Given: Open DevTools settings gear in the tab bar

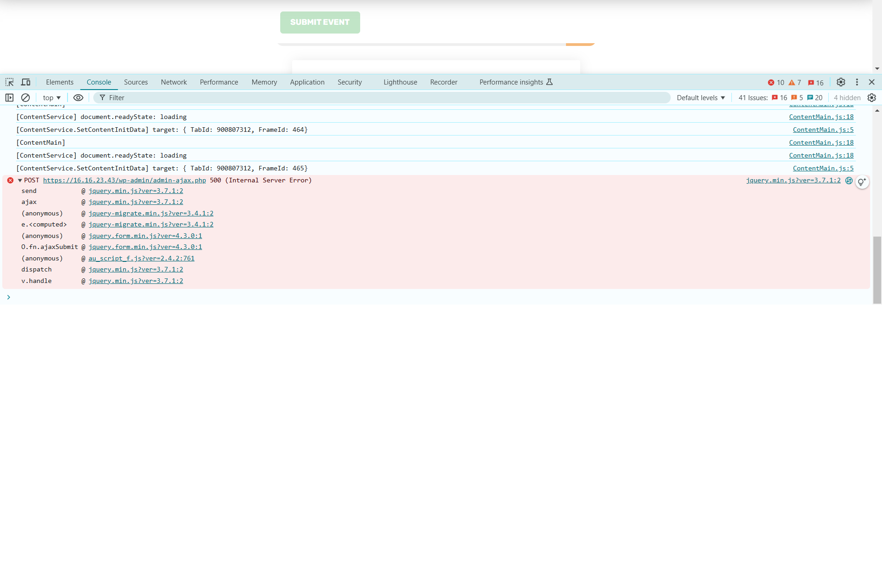Looking at the screenshot, I should (841, 82).
